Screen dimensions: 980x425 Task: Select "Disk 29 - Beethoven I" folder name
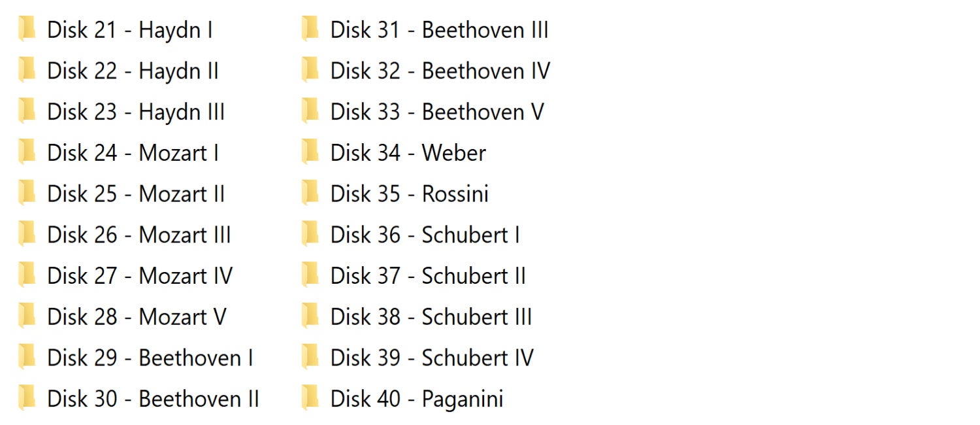pyautogui.click(x=150, y=358)
